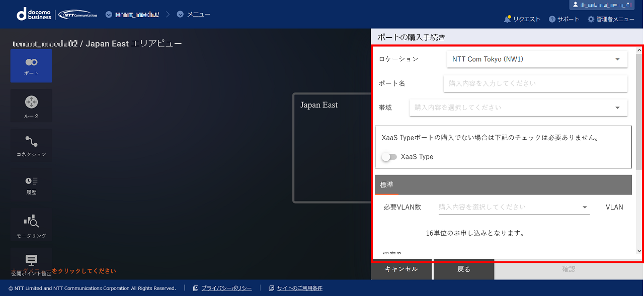Click the リクエスト bell icon
Screen dimensions: 644x296
click(507, 19)
